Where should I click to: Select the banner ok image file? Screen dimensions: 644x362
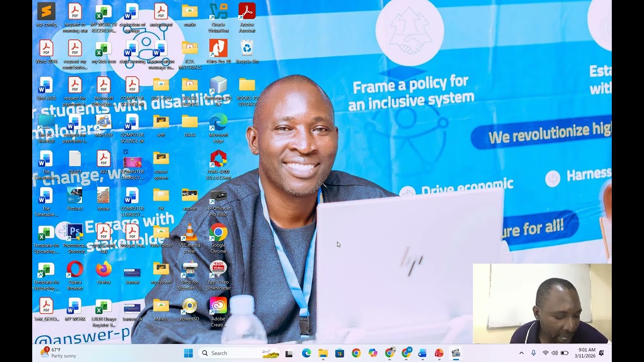click(132, 311)
